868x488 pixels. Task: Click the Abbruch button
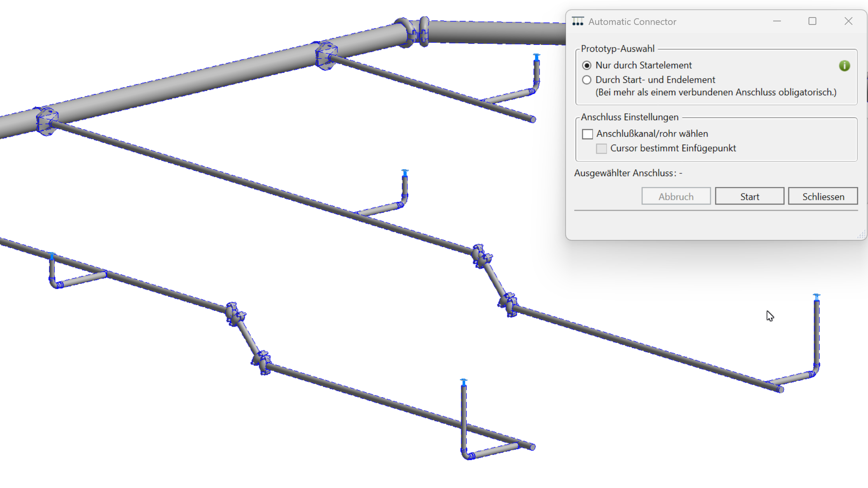[x=676, y=196]
